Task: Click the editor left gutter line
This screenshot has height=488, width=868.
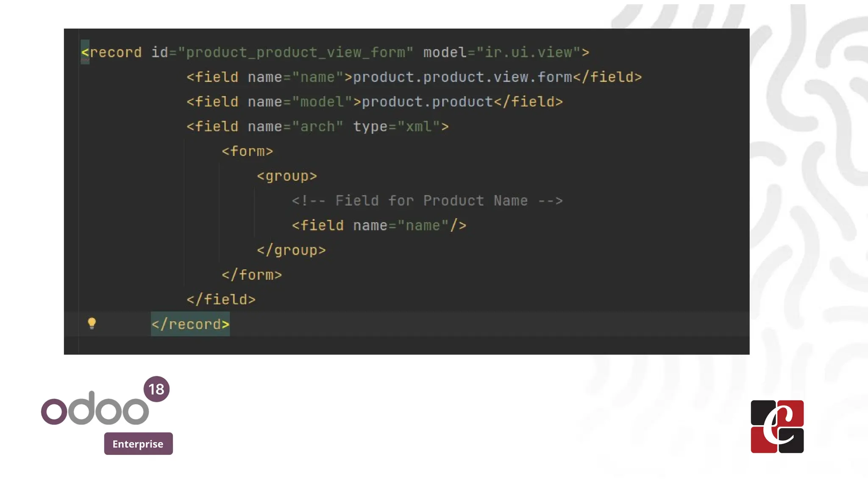Action: (78, 191)
